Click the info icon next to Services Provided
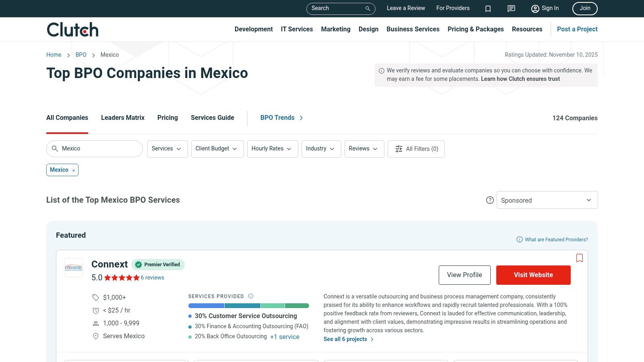 click(x=250, y=296)
